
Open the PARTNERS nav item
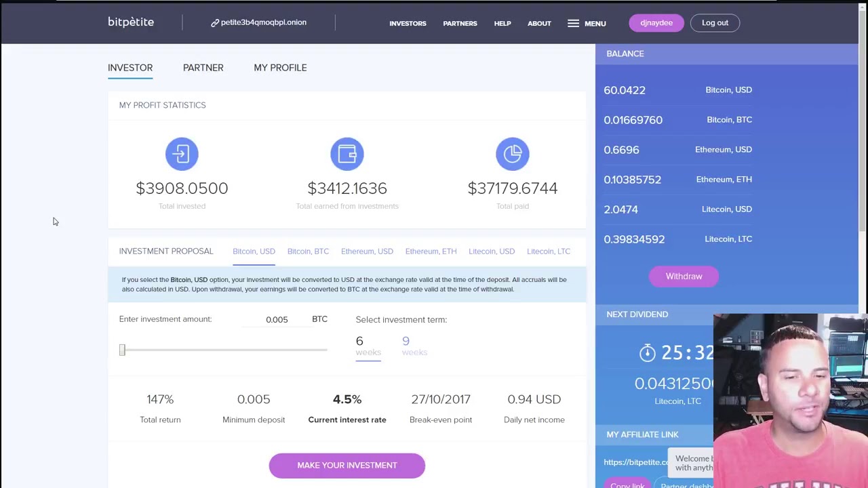point(460,23)
